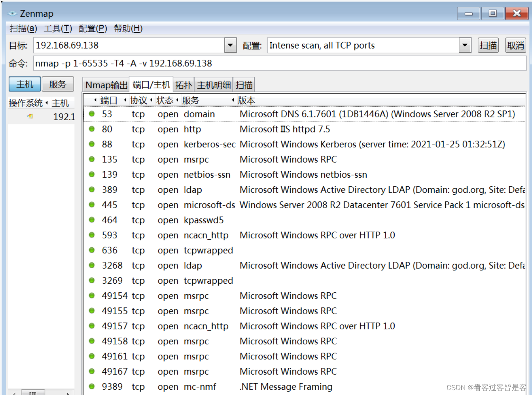Open the 目标 target dropdown arrow
The width and height of the screenshot is (532, 395).
[230, 45]
